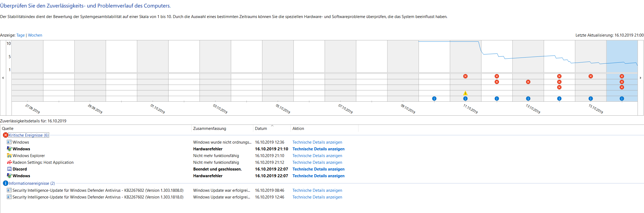Image resolution: width=644 pixels, height=213 pixels.
Task: Sort list by Datum column header
Action: (x=272, y=129)
